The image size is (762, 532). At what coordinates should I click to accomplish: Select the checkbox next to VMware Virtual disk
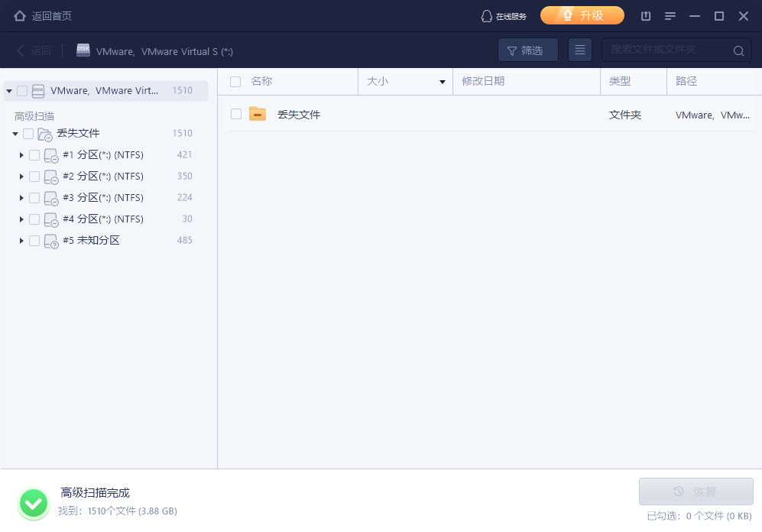(21, 90)
